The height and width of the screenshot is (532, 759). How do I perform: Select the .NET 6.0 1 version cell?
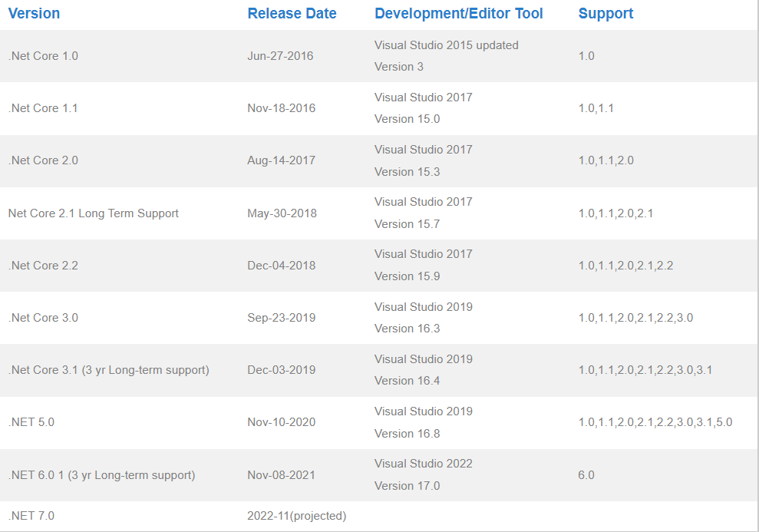coord(101,475)
